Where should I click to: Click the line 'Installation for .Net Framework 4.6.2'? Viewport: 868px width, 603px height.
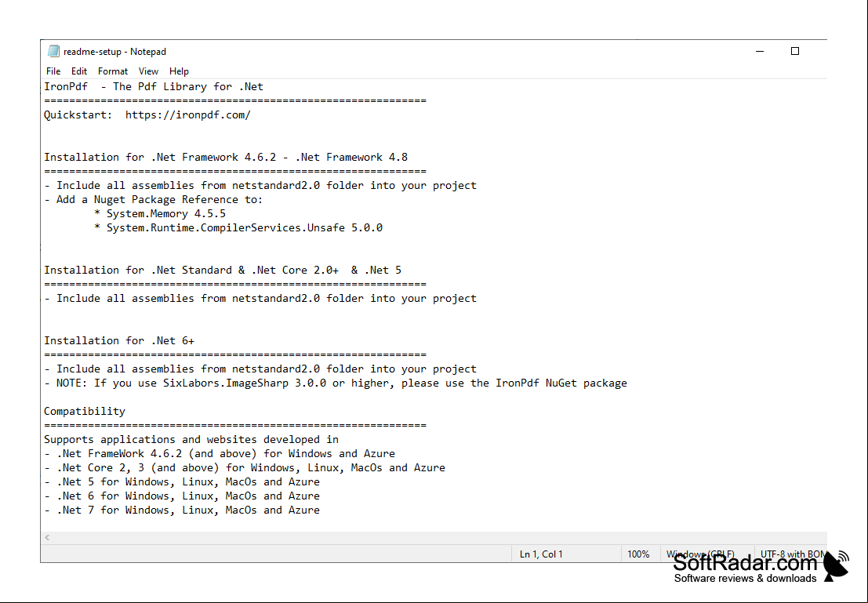tap(226, 157)
